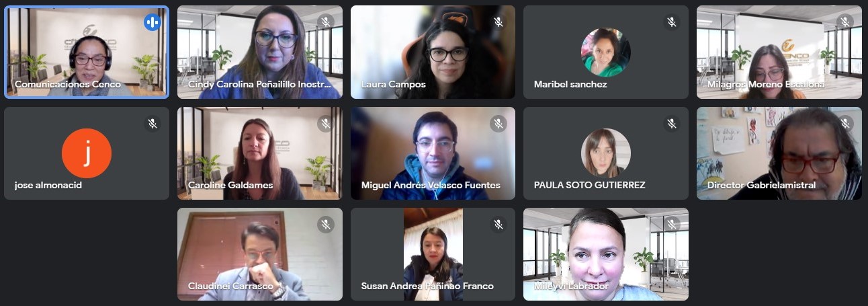Click the speaking indicator on Comunicaciones Cenco tile
Screen dimensions: 868x306
click(x=153, y=22)
